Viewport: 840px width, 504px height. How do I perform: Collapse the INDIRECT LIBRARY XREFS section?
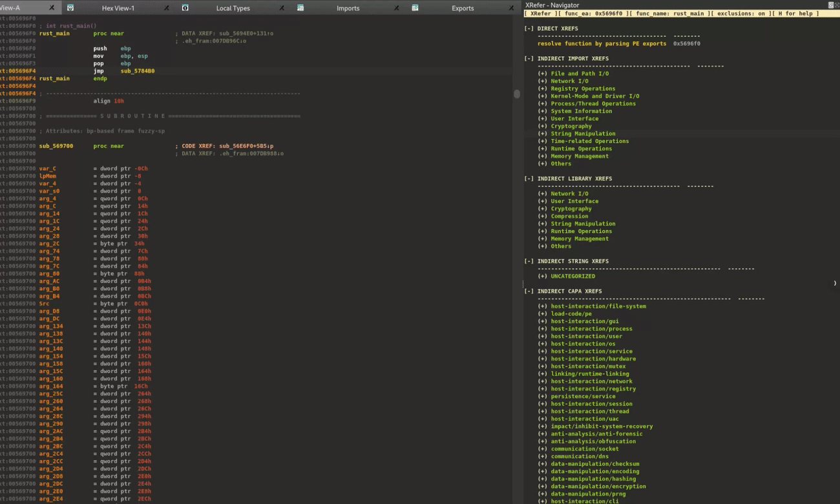pos(529,179)
